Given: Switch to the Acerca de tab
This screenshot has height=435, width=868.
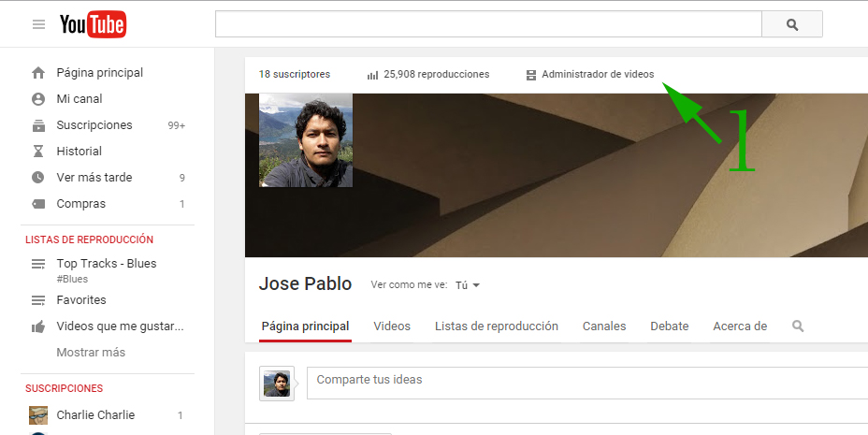Looking at the screenshot, I should point(740,326).
